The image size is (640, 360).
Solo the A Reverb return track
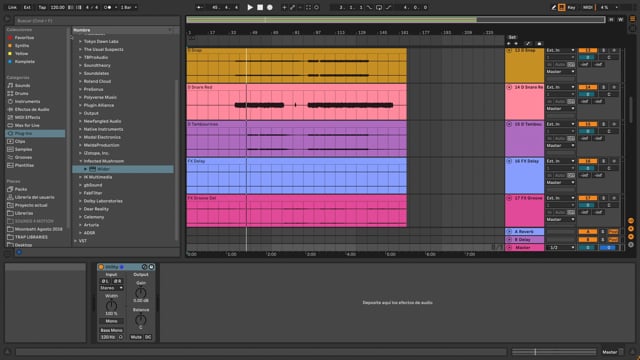tap(602, 232)
